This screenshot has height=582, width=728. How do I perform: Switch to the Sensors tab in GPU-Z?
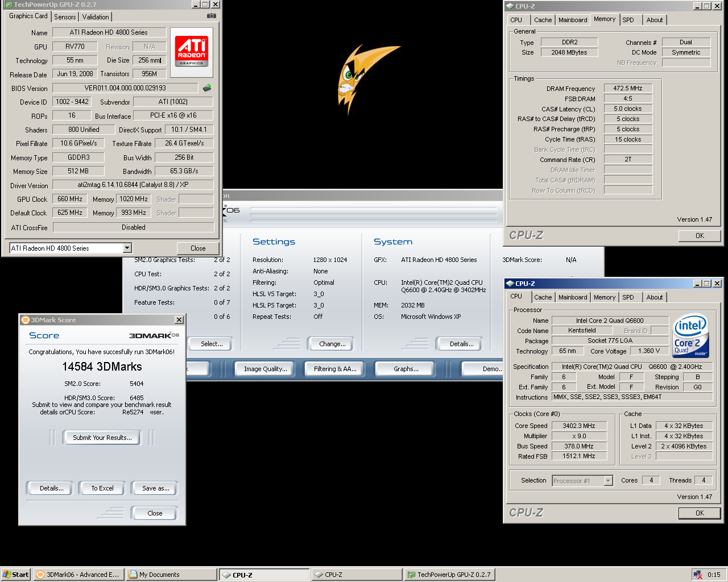click(x=65, y=17)
